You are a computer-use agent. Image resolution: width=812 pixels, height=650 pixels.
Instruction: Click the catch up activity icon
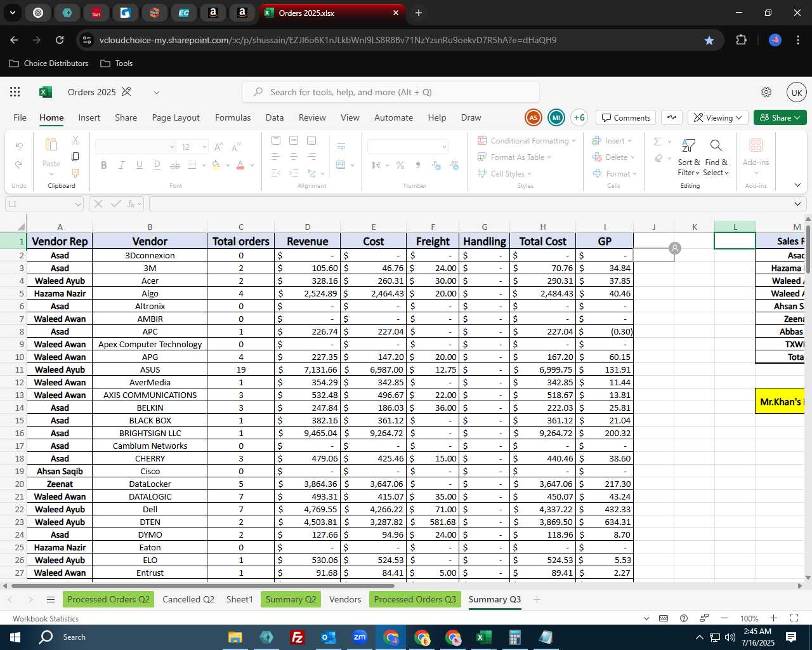point(672,117)
